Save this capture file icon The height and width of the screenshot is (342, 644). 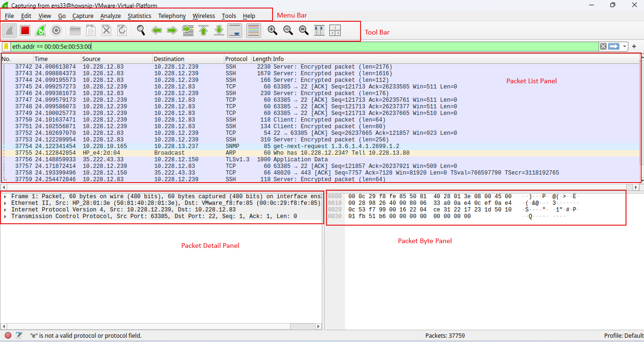click(91, 31)
